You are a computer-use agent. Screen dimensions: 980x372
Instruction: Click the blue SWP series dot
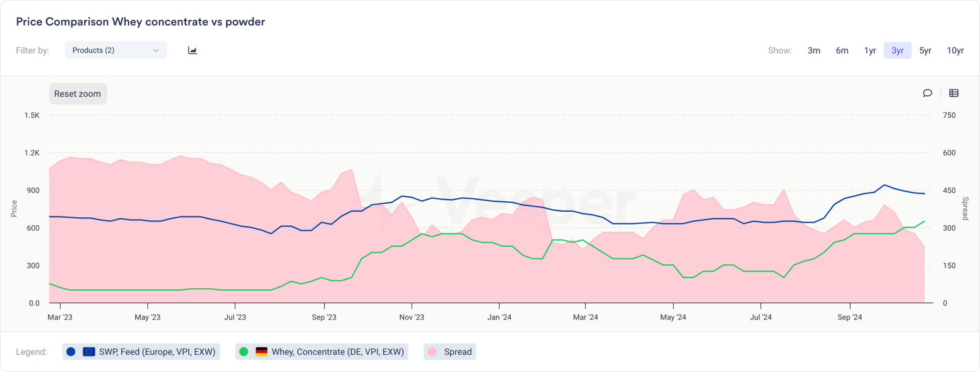[71, 352]
